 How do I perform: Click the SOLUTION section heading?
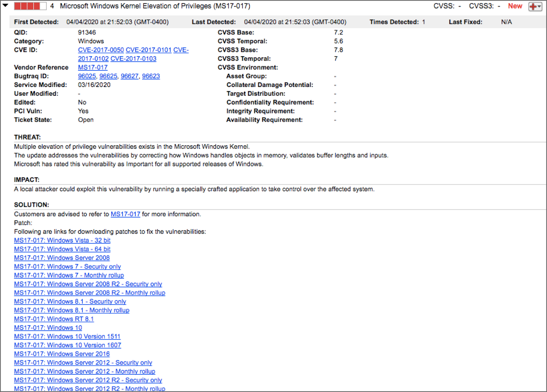tap(31, 205)
